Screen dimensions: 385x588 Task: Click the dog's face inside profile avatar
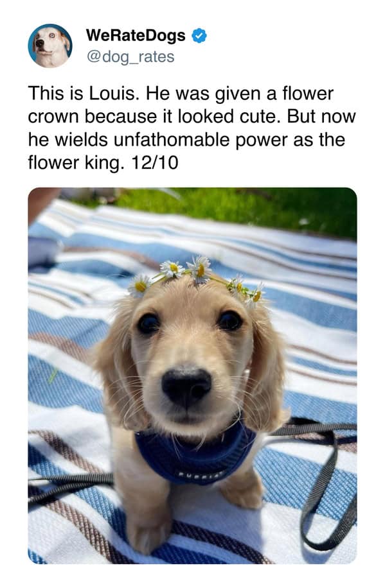pyautogui.click(x=49, y=45)
